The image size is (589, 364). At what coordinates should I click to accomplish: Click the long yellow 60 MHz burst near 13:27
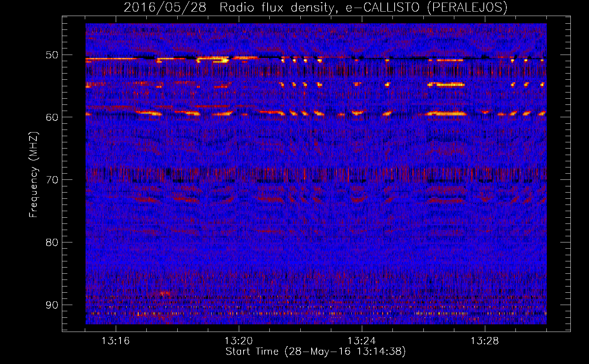[447, 114]
